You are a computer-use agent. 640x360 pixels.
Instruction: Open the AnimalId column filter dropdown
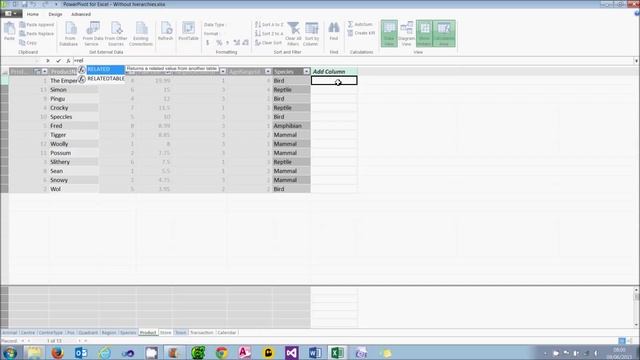pos(268,71)
